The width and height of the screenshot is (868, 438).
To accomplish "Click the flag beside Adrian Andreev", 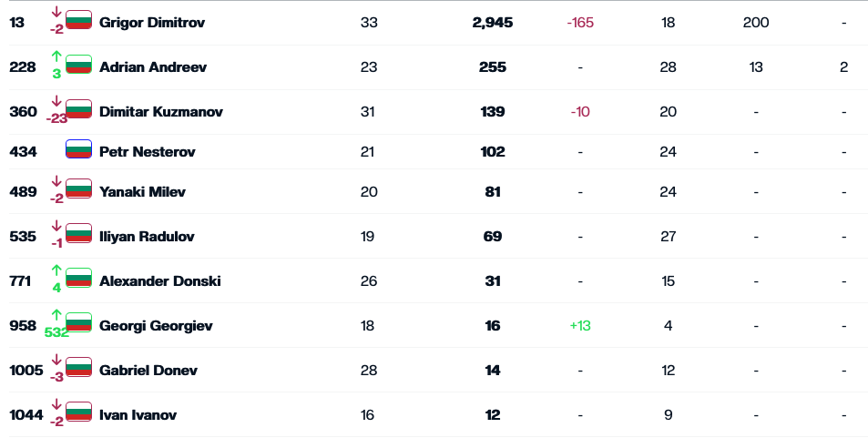I will [x=78, y=65].
